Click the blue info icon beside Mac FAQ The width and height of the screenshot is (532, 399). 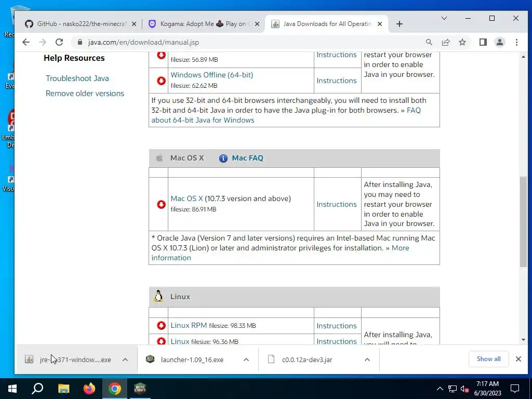(223, 158)
